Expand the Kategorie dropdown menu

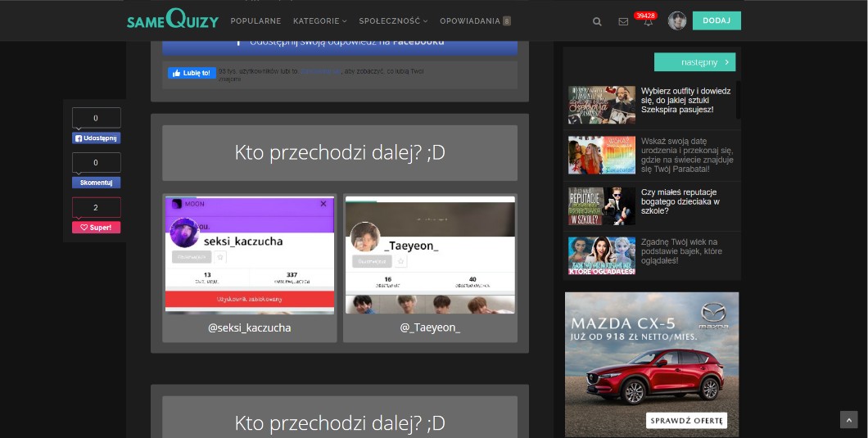[x=319, y=21]
